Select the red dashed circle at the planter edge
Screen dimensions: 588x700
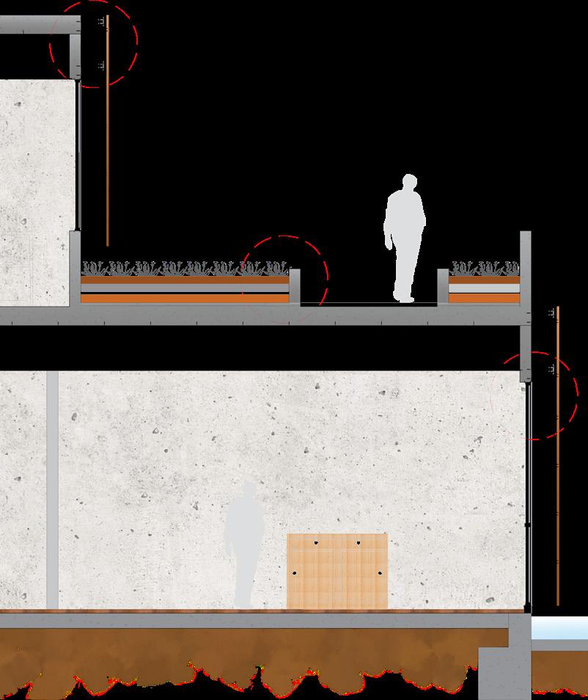(284, 279)
